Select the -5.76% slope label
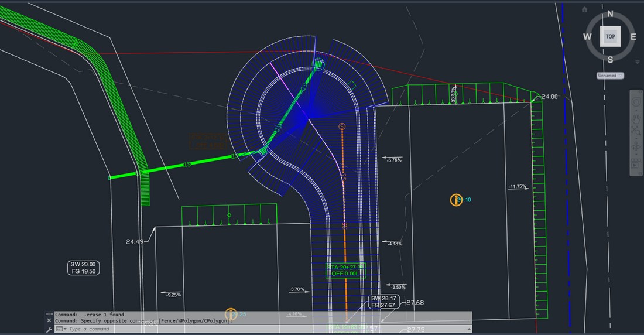The image size is (644, 335). tap(394, 160)
